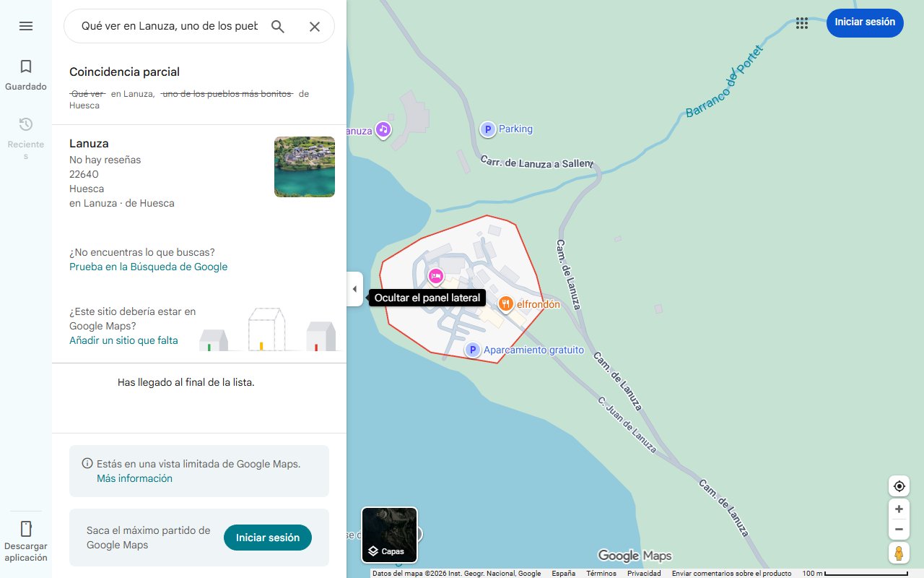924x578 pixels.
Task: Open Guardado in the left sidebar
Action: coord(26,74)
